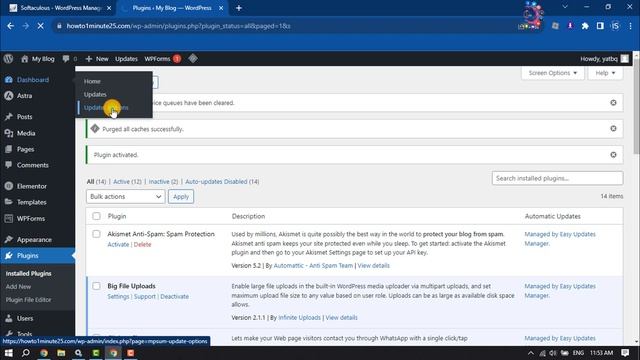Open browser extensions puzzle icon
640x360 pixels.
pyautogui.click(x=585, y=26)
